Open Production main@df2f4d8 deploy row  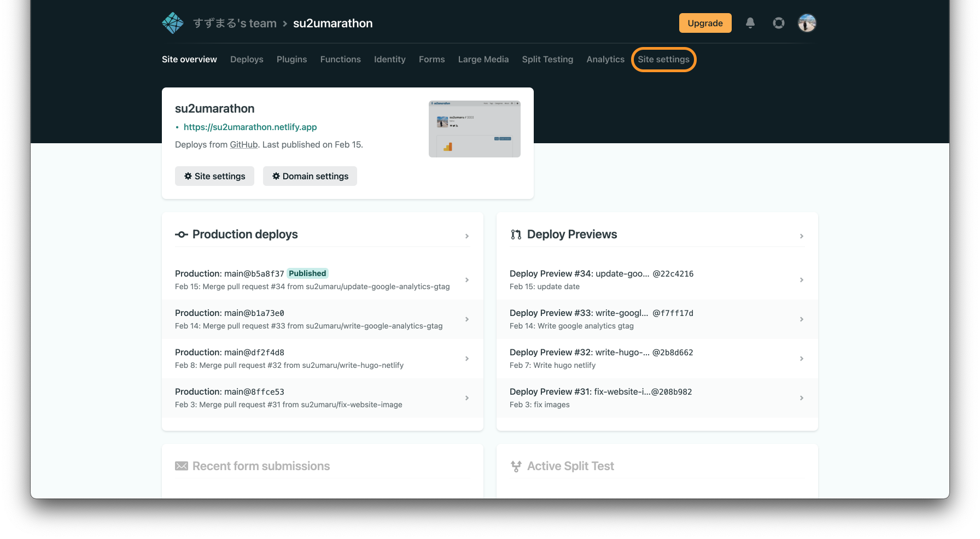point(323,359)
